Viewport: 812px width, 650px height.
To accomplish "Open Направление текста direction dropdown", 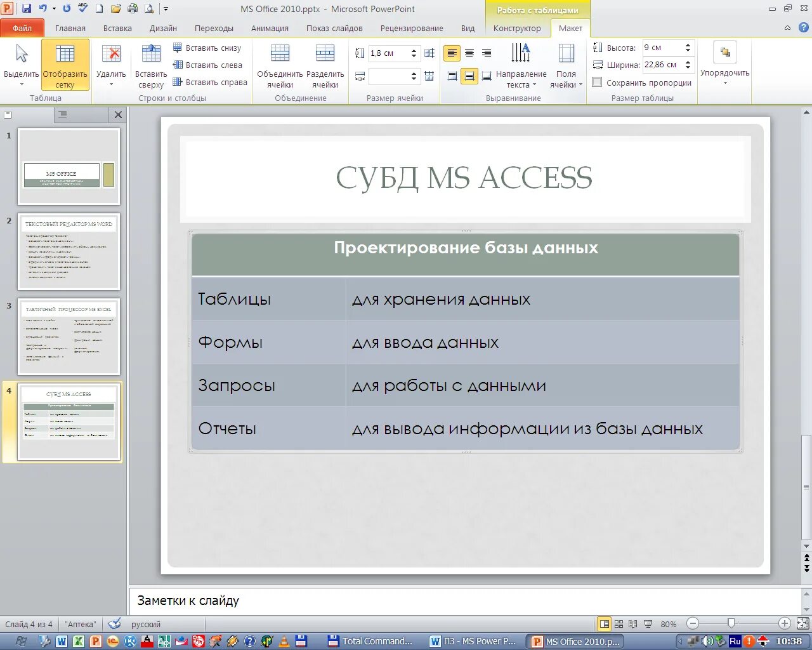I will 521,65.
